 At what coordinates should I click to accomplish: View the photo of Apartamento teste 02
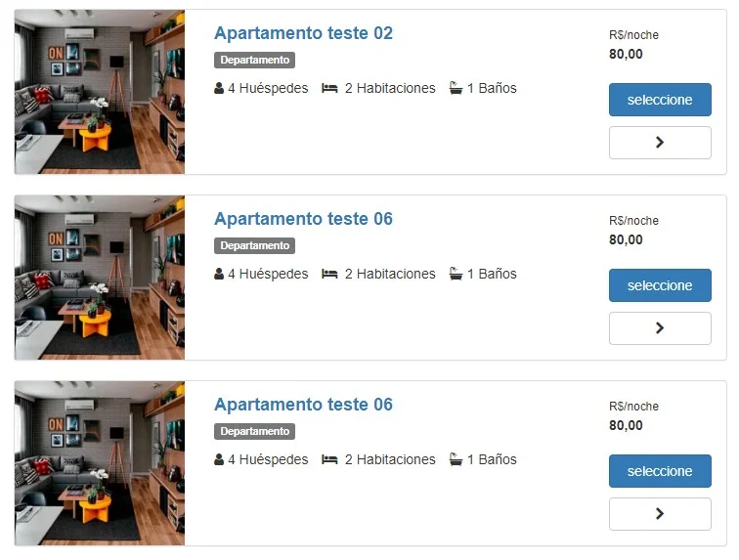[x=100, y=92]
